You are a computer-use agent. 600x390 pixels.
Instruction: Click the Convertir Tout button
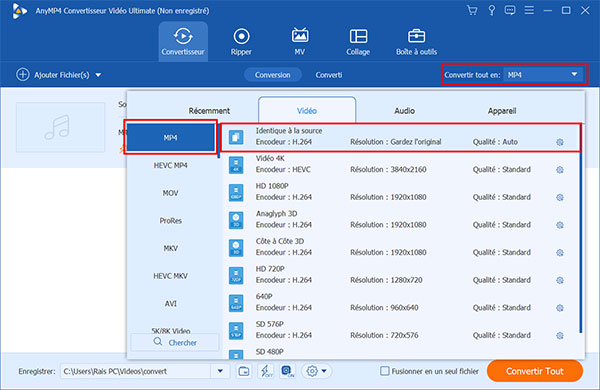(535, 371)
